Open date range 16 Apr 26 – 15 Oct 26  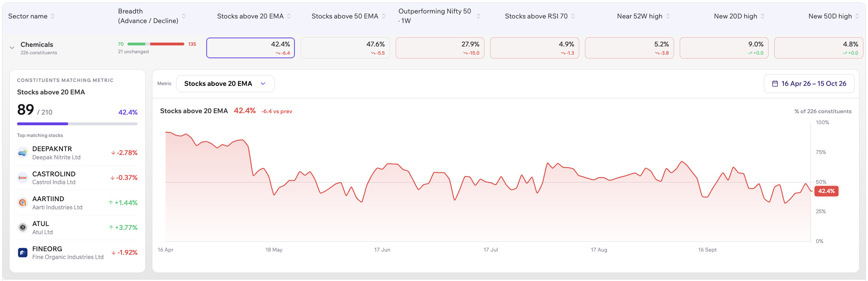click(x=809, y=84)
